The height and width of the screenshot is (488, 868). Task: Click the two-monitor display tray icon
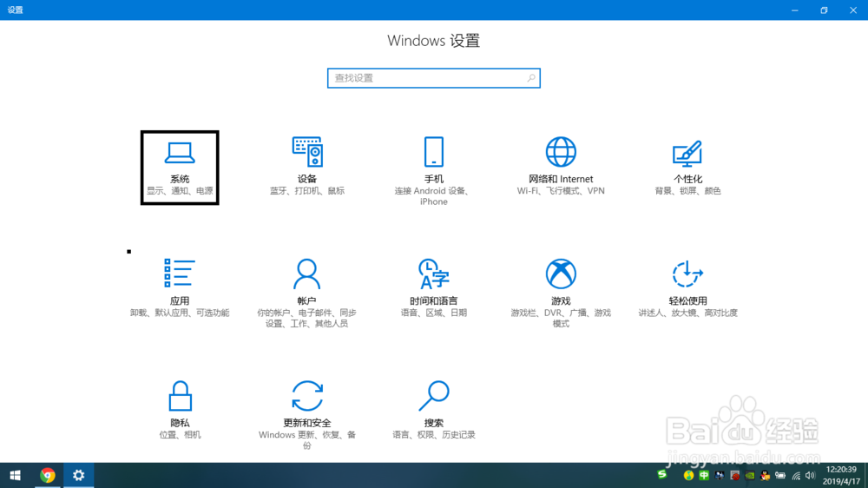click(x=720, y=475)
